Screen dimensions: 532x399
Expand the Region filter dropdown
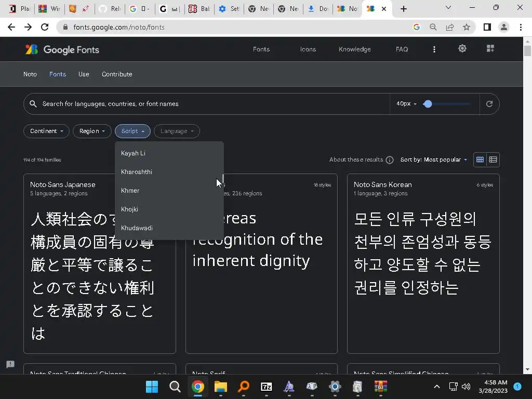point(92,131)
